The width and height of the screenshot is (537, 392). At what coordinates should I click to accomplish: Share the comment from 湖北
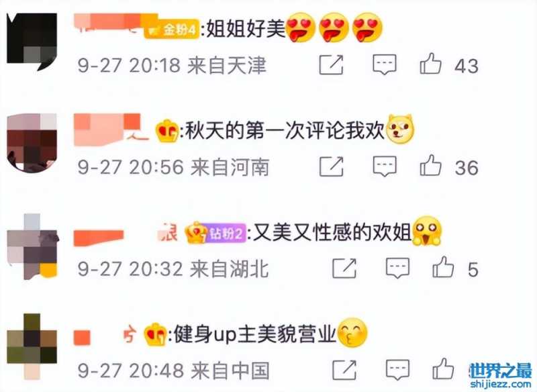pyautogui.click(x=344, y=268)
